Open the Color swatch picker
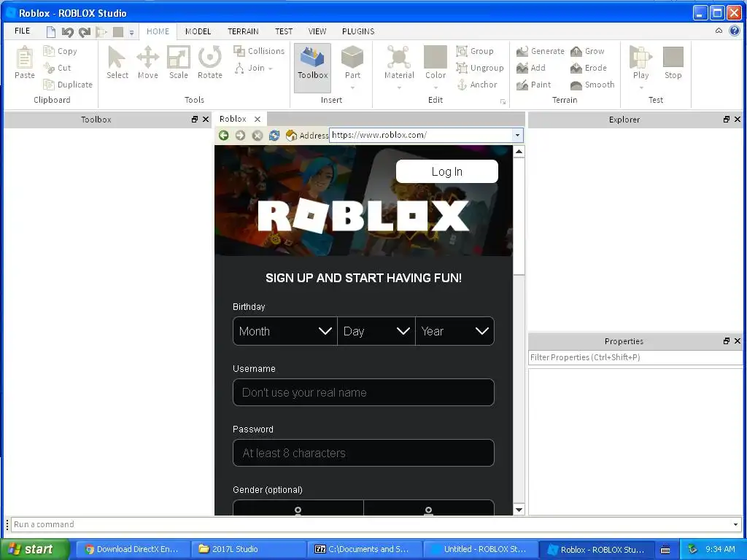 tap(436, 58)
